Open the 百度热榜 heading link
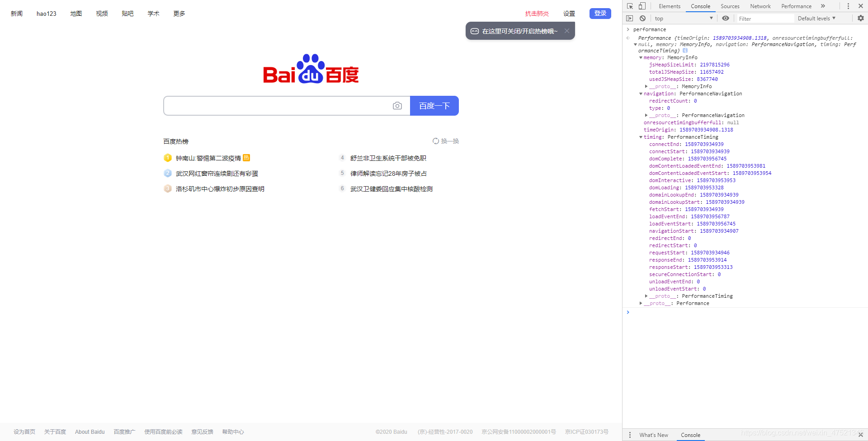The image size is (868, 441). 176,141
